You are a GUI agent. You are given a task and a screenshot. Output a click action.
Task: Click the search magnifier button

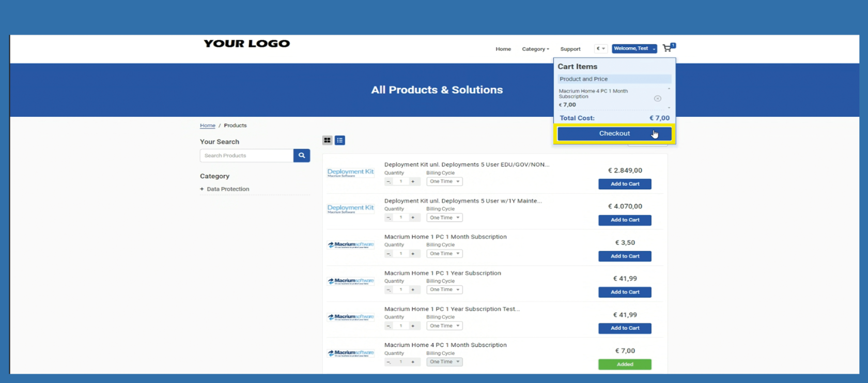pos(302,156)
